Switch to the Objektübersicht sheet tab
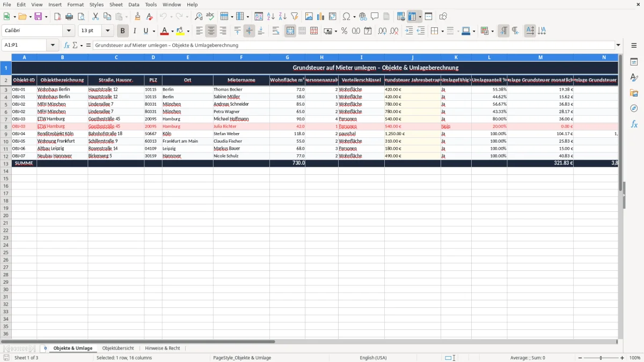 tap(118, 348)
